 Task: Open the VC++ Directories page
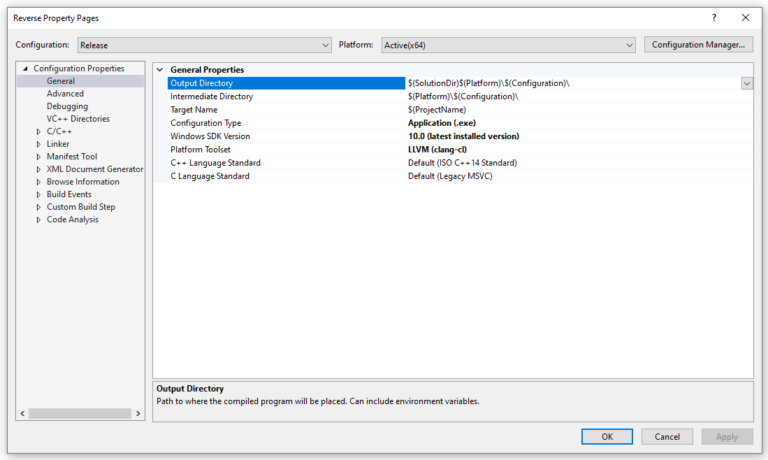78,119
